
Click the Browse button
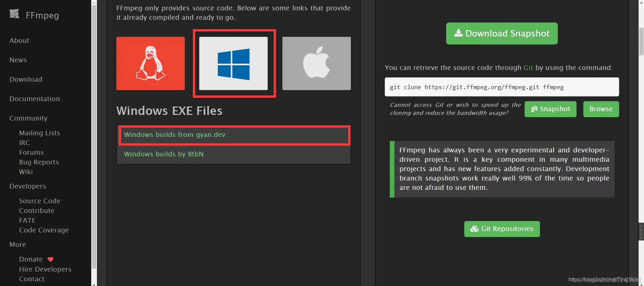(x=601, y=109)
